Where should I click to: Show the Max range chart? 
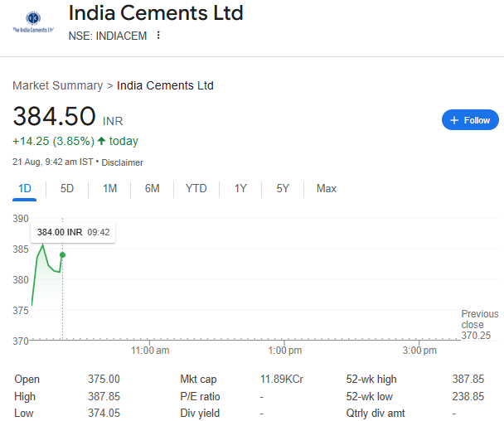(x=327, y=188)
